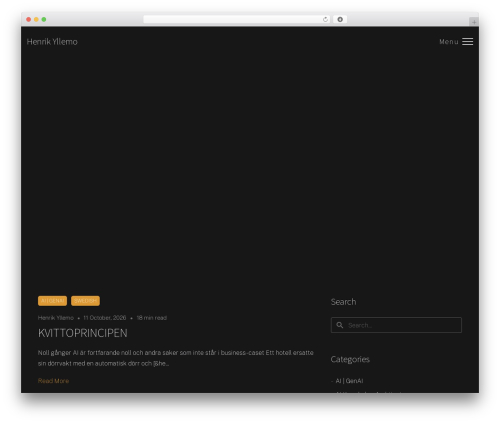Select the AI | GENAI orange tag
The width and height of the screenshot is (500, 423).
pyautogui.click(x=52, y=301)
